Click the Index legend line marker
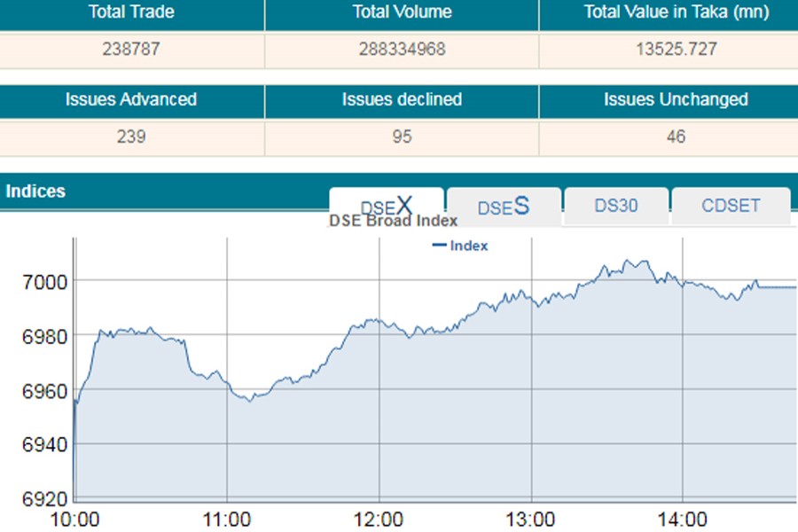Screen dimensions: 798x532 pos(439,246)
